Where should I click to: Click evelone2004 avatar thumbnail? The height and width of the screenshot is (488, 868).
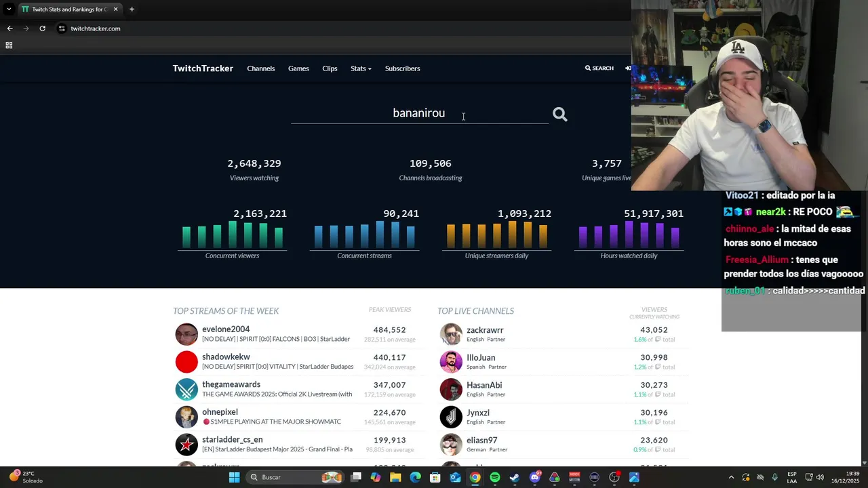tap(186, 334)
